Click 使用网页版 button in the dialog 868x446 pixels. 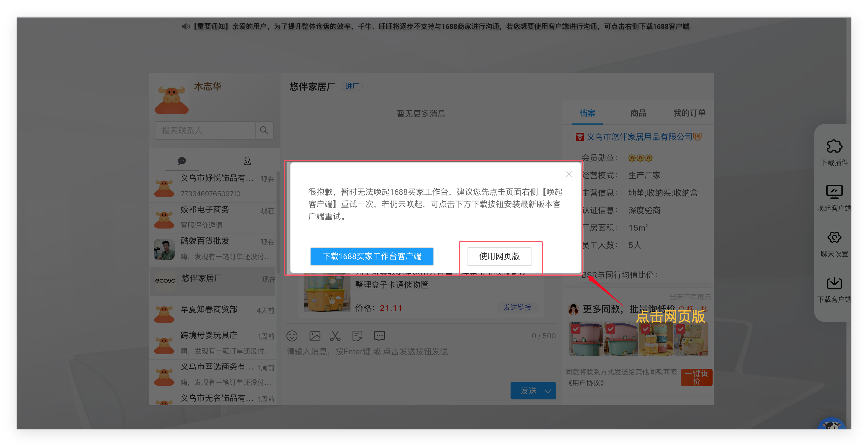coord(499,256)
